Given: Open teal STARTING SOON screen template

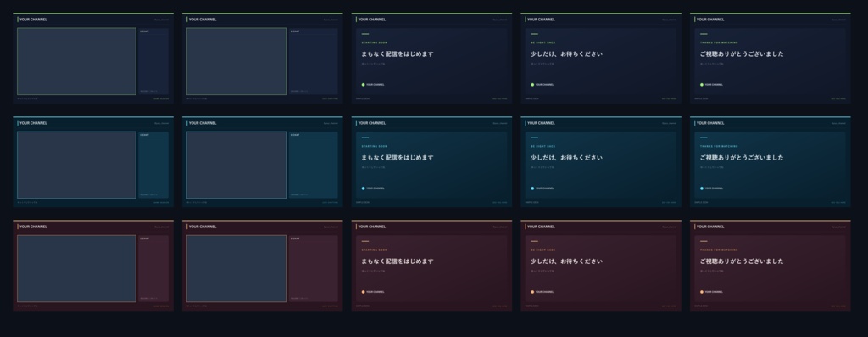Looking at the screenshot, I should tap(431, 162).
